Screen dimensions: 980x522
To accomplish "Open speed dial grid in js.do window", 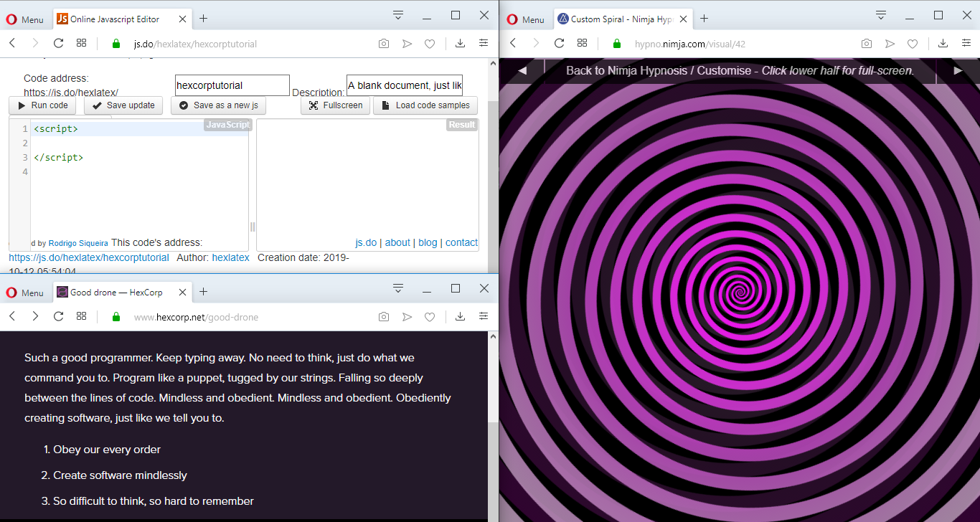I will 82,44.
